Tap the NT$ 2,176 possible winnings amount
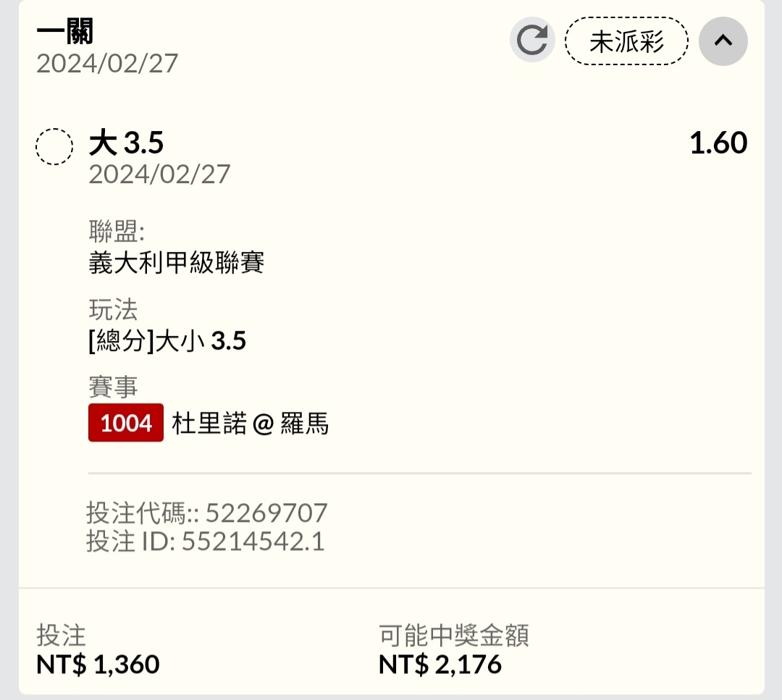The image size is (782, 700). [440, 664]
